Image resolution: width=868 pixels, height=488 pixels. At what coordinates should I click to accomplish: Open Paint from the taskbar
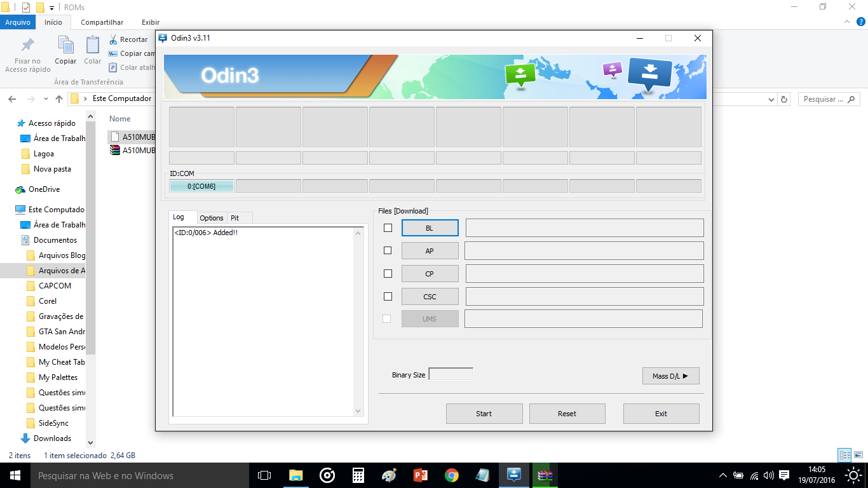(x=389, y=475)
